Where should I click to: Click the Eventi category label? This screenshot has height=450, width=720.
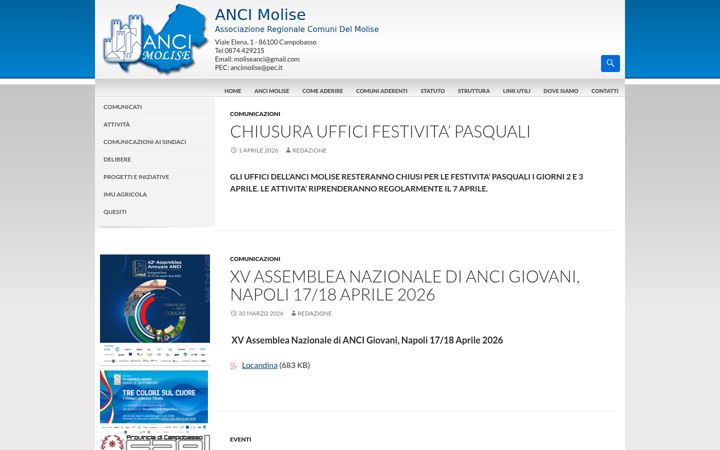point(240,439)
